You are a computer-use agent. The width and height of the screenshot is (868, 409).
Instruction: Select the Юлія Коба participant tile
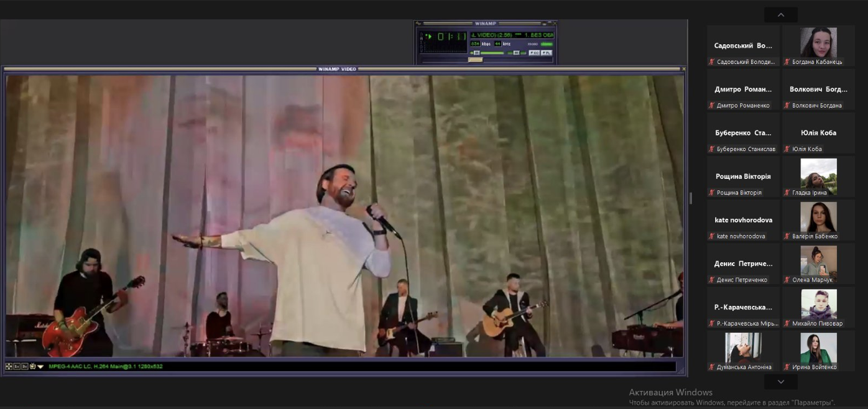point(818,132)
